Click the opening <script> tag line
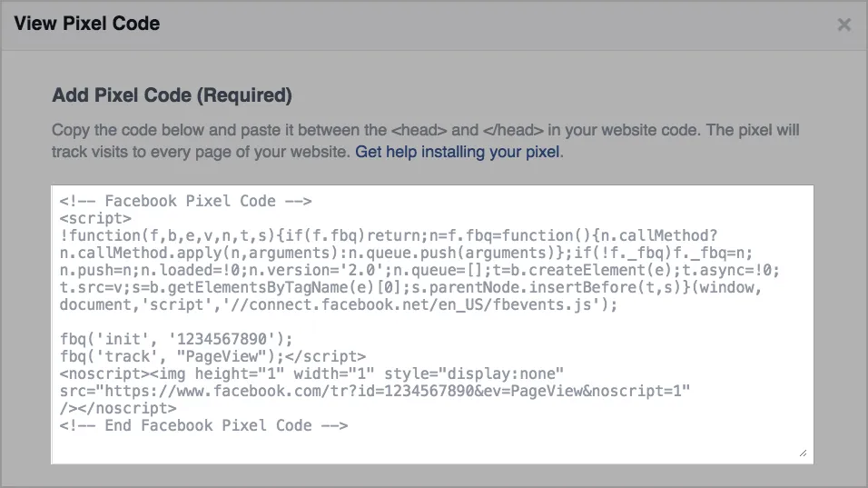 point(95,218)
